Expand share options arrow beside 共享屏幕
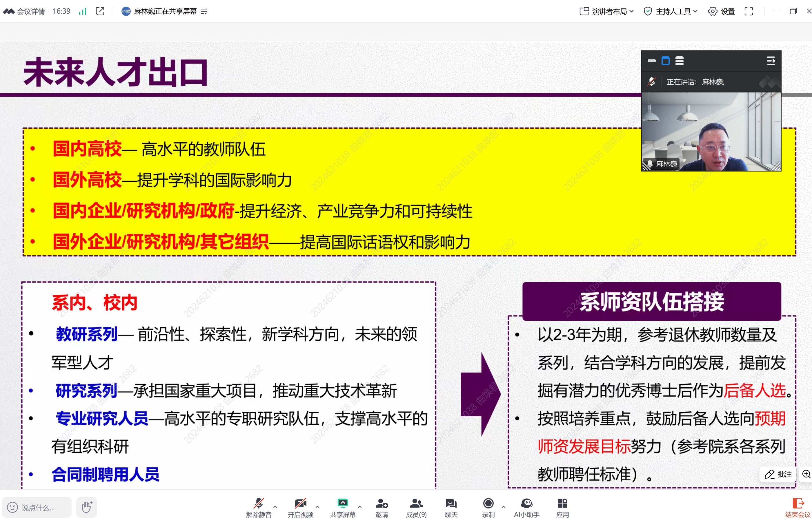This screenshot has height=527, width=812. [360, 507]
